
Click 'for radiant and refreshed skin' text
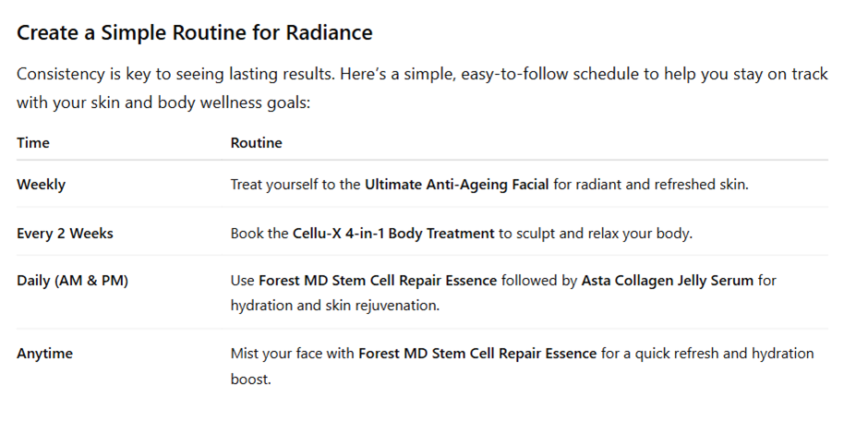click(x=650, y=185)
